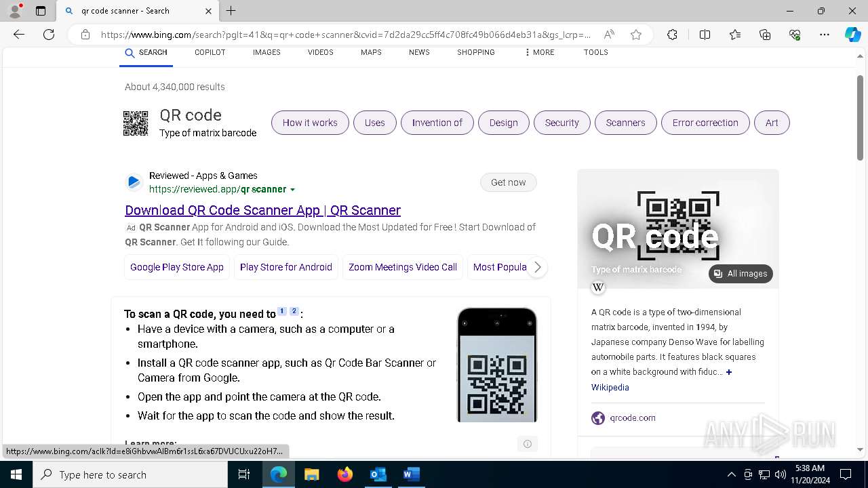Open All images button

pyautogui.click(x=741, y=274)
